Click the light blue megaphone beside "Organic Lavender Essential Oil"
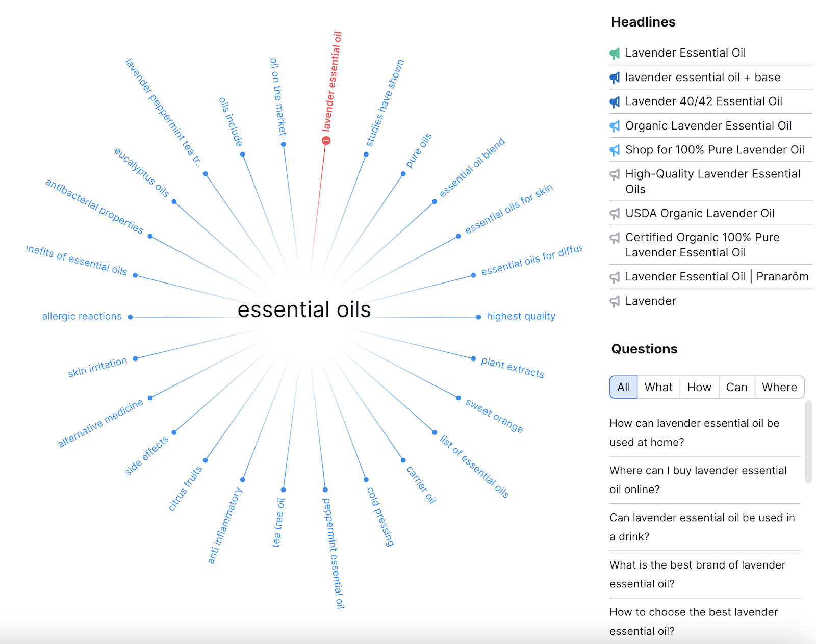Viewport: 816px width, 644px height. click(x=614, y=125)
